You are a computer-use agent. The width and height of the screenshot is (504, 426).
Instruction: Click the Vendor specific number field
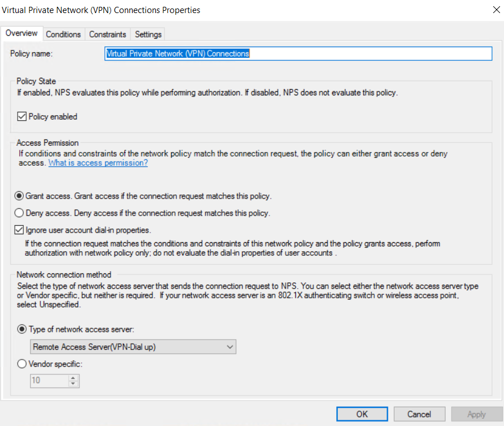tap(48, 381)
